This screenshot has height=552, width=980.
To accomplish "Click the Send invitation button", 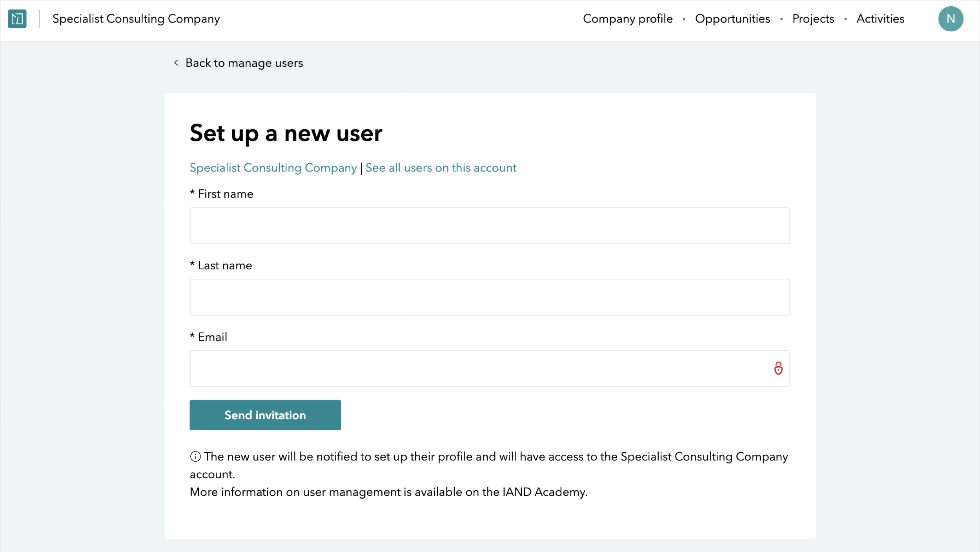I will [x=265, y=415].
